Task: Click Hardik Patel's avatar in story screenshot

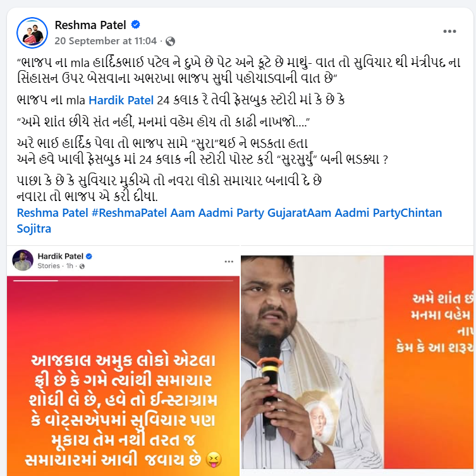Action: click(23, 260)
